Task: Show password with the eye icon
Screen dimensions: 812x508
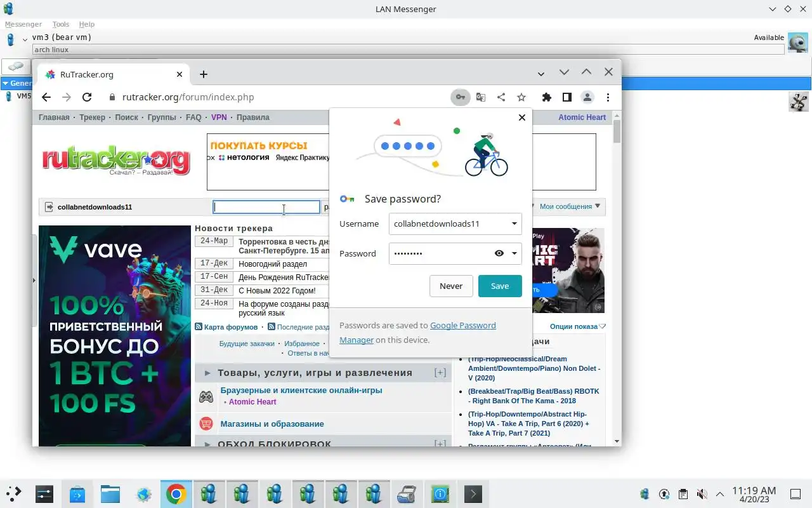Action: (499, 253)
